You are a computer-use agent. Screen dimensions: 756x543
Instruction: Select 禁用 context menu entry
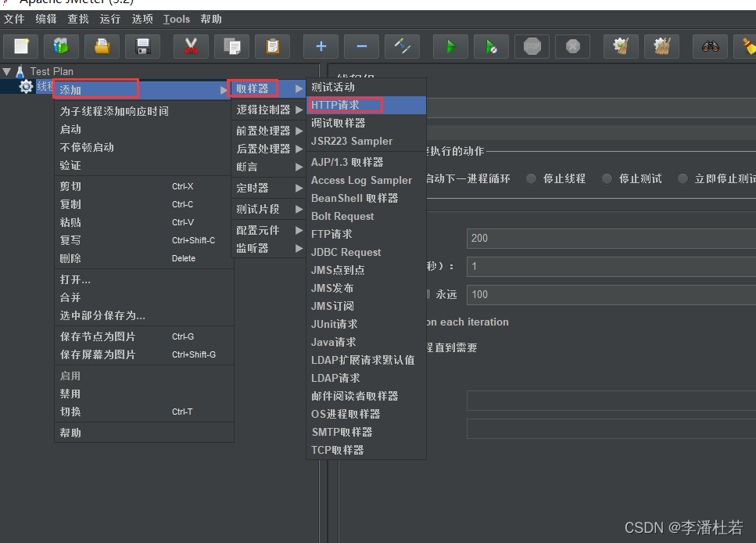144,394
